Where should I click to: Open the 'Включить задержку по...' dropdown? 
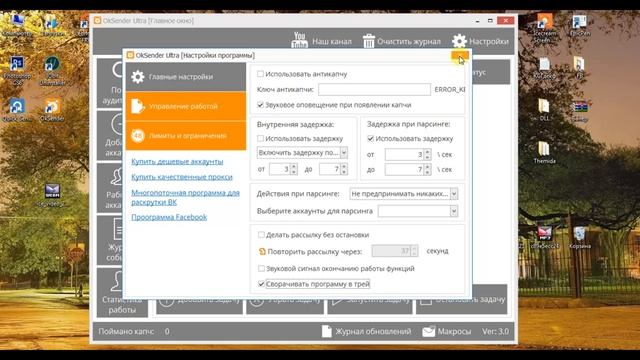pyautogui.click(x=302, y=152)
